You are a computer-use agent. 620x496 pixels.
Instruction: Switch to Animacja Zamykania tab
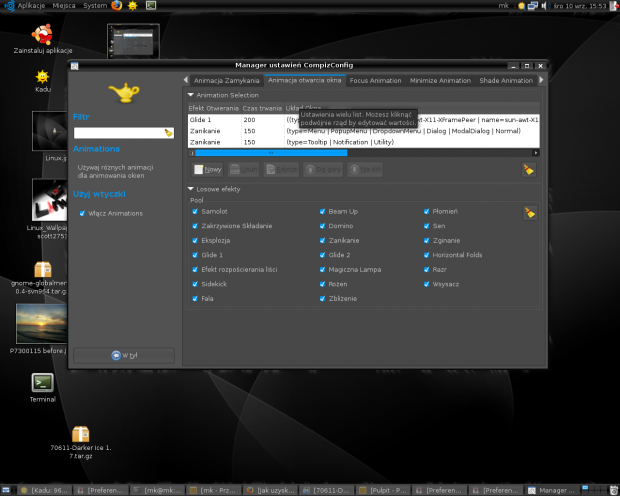coord(226,80)
